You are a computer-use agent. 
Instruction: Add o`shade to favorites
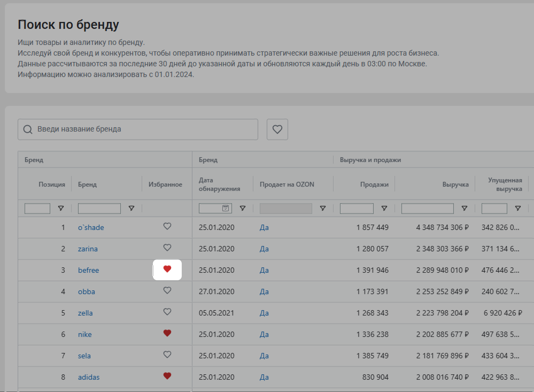167,226
